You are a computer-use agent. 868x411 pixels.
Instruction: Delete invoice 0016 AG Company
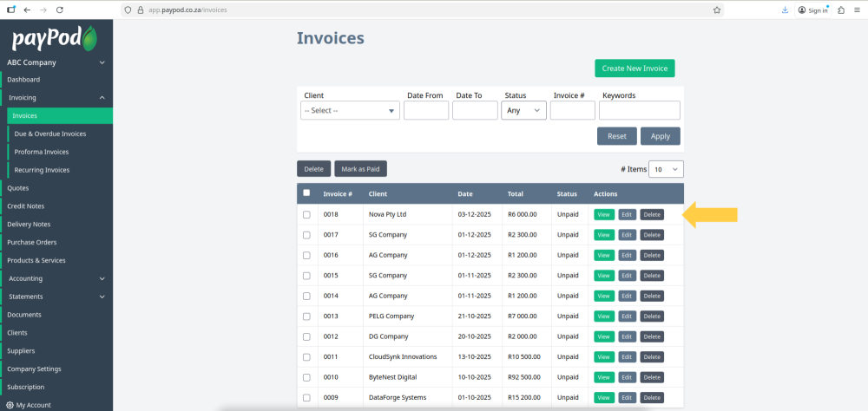click(652, 256)
